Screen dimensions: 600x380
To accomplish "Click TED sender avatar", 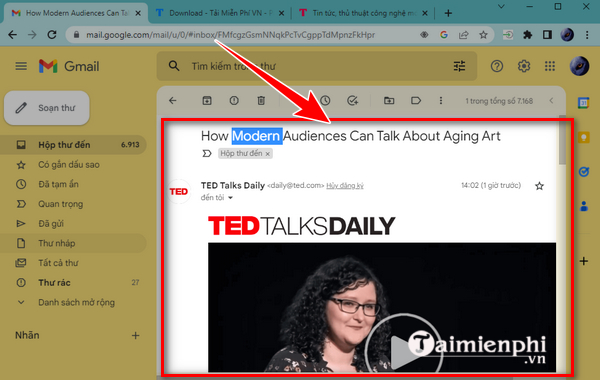I will (179, 191).
